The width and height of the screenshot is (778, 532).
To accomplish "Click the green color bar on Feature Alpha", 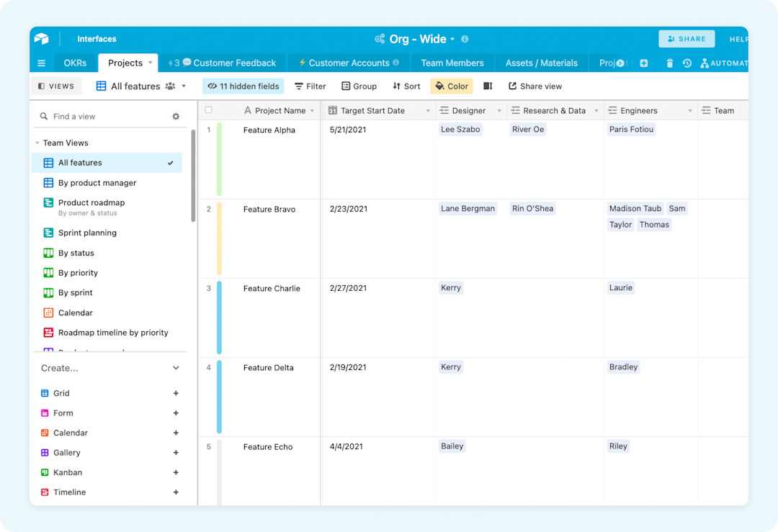I will click(219, 160).
